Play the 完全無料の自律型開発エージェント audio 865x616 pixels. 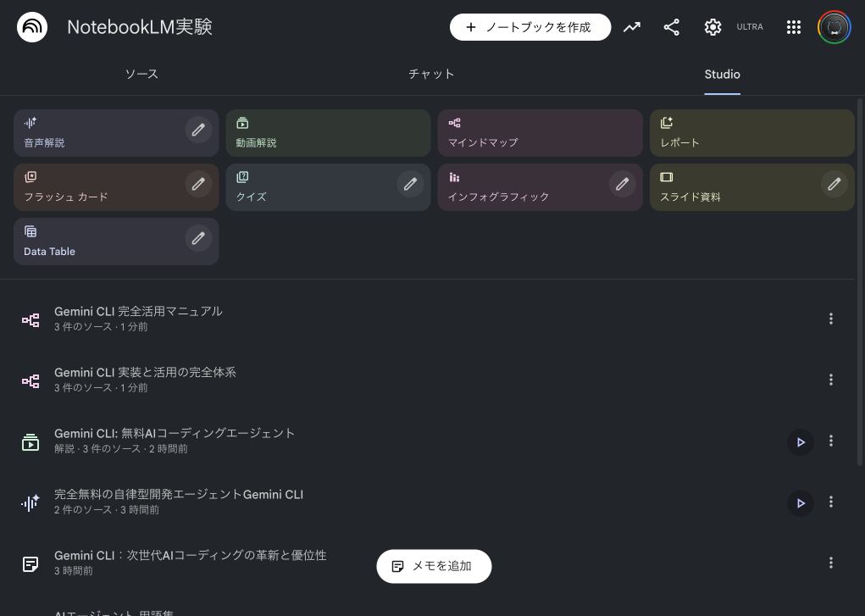pyautogui.click(x=801, y=502)
